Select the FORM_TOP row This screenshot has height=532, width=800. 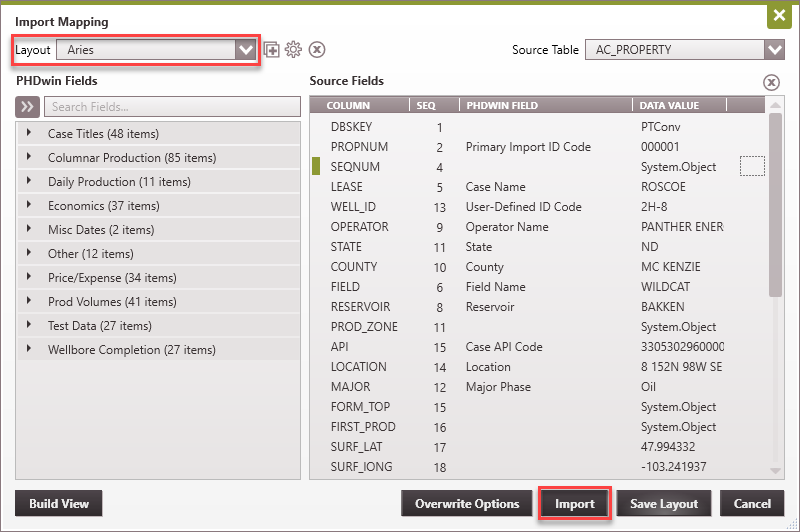537,407
